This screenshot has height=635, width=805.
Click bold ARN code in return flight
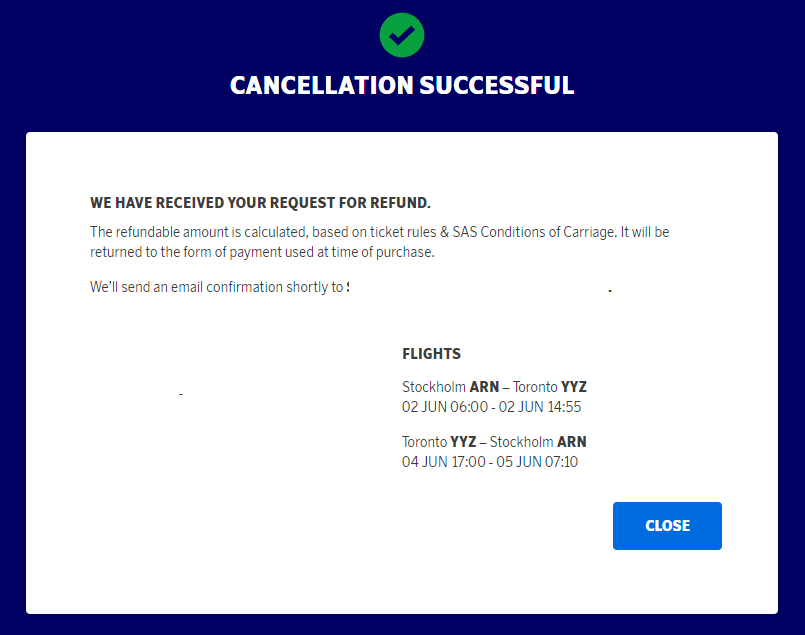pyautogui.click(x=572, y=442)
